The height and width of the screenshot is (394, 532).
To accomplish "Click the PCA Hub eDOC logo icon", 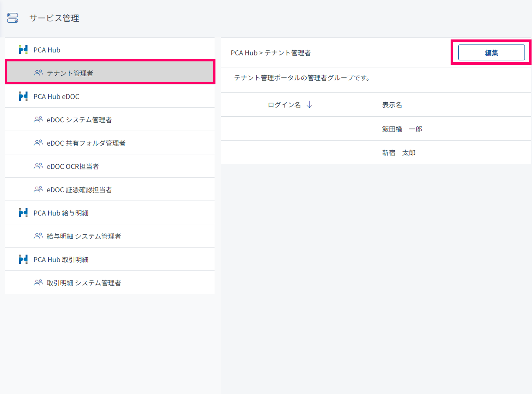I will [x=23, y=96].
